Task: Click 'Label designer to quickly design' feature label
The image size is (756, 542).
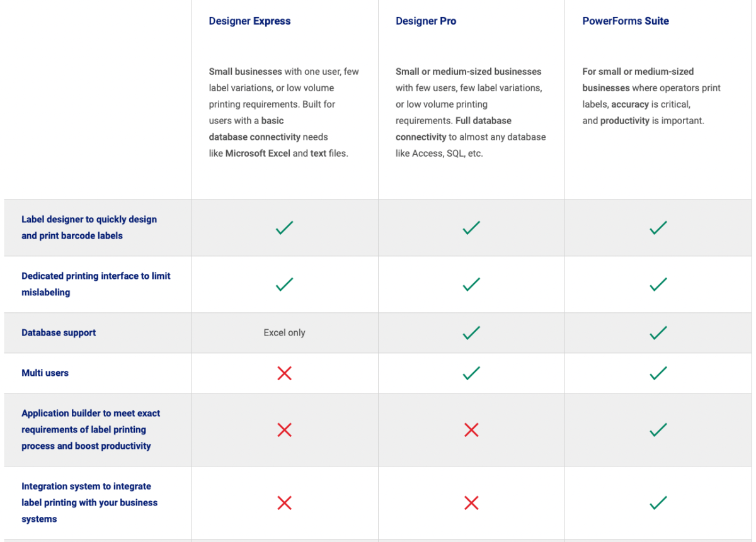Action: point(89,228)
